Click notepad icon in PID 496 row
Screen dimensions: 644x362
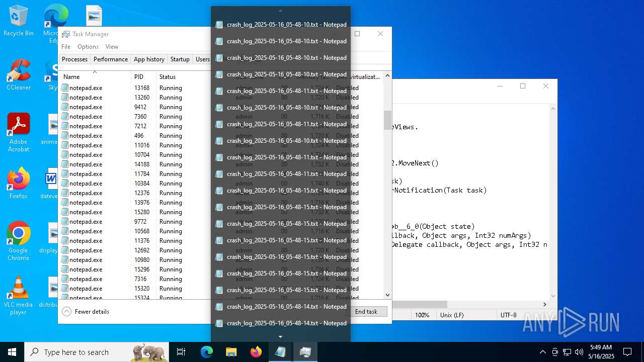pos(64,135)
